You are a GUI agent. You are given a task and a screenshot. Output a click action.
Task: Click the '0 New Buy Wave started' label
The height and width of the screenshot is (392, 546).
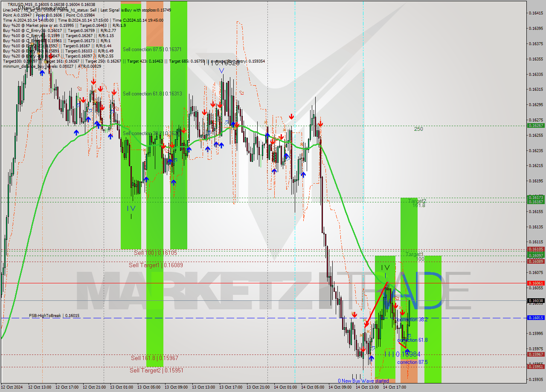[363, 381]
